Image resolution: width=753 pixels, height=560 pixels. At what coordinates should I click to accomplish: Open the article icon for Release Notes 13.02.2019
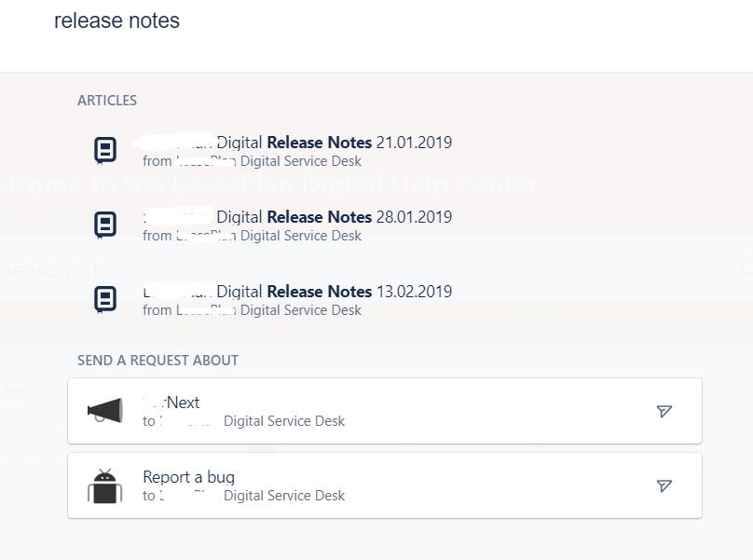coord(105,299)
